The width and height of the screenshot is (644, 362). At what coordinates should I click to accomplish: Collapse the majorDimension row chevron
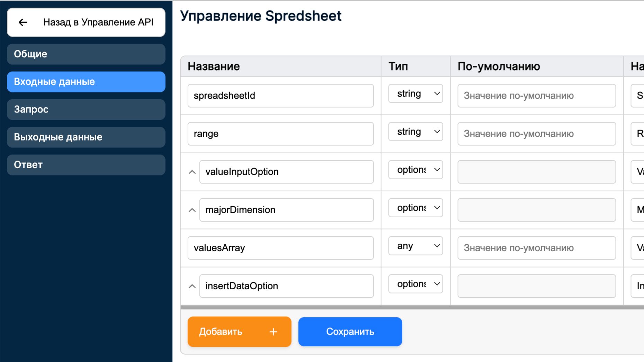pos(192,210)
